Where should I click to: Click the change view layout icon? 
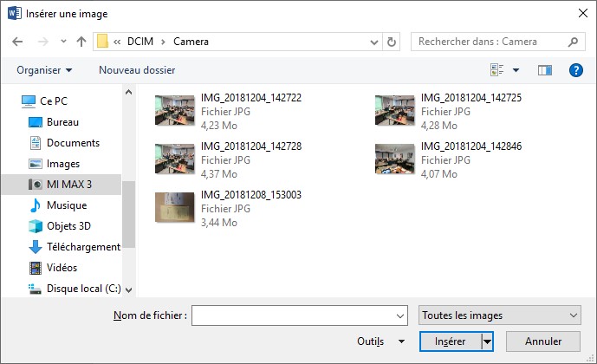tap(497, 69)
